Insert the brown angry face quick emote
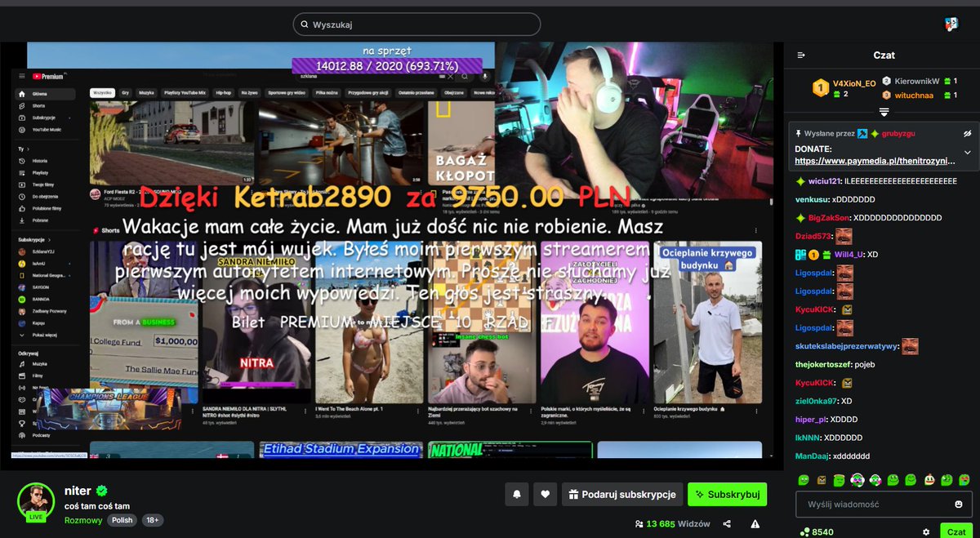The height and width of the screenshot is (538, 980). point(821,479)
